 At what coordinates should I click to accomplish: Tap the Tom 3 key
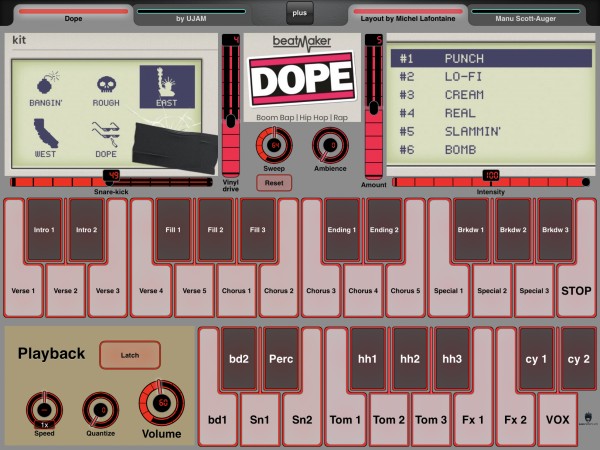pos(431,420)
